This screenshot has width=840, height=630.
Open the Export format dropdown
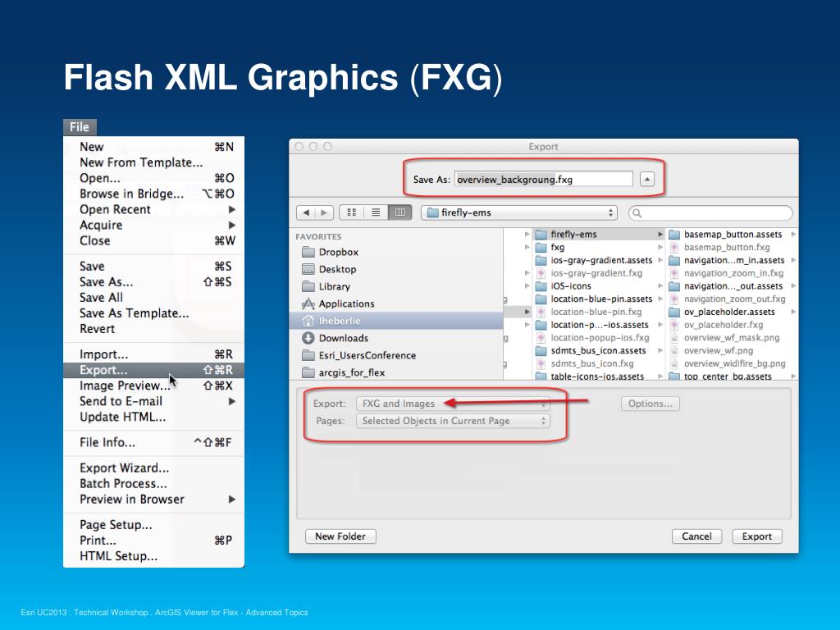(x=453, y=404)
